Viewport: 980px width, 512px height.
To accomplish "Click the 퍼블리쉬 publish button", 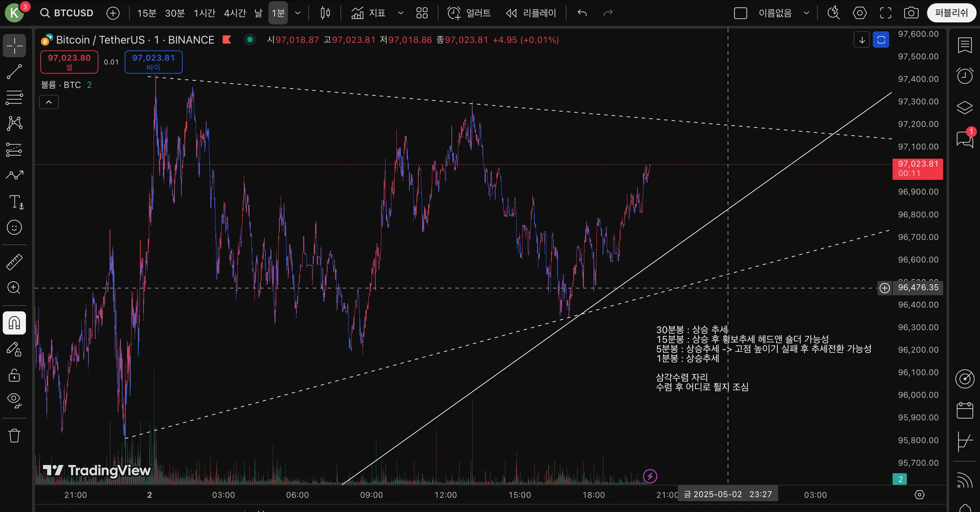I will (x=951, y=13).
